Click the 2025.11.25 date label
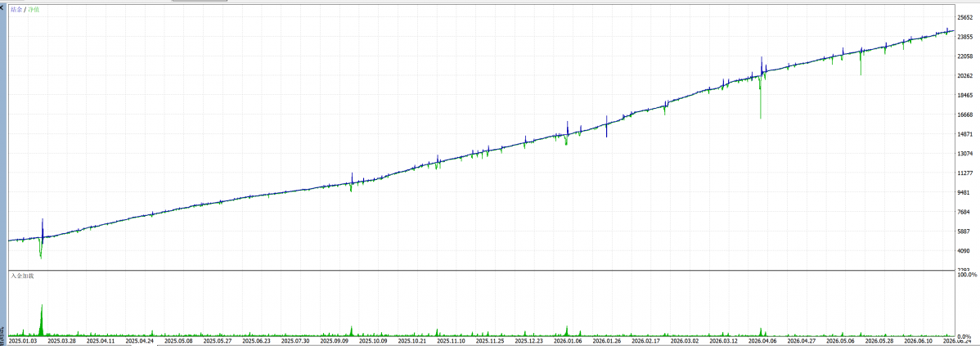This screenshot has height=346, width=980. click(492, 341)
